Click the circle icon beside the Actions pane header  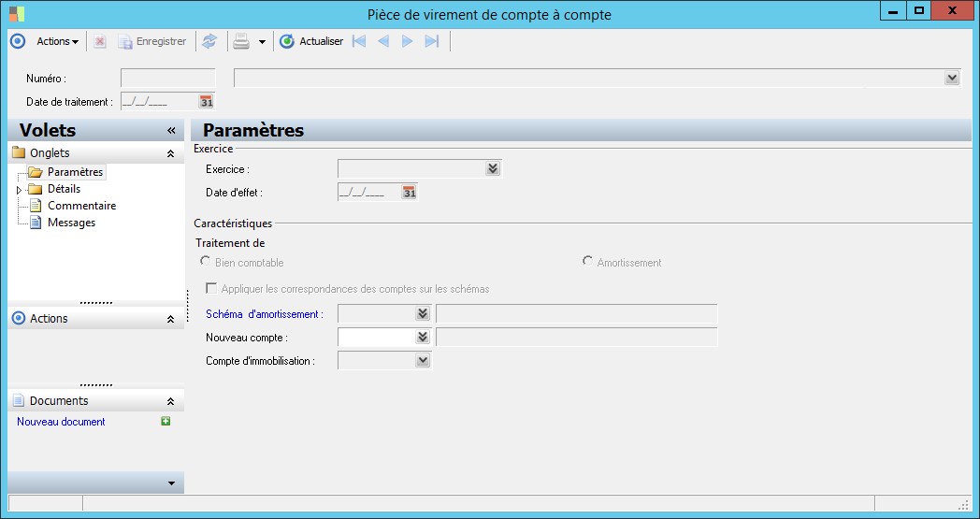tap(19, 318)
